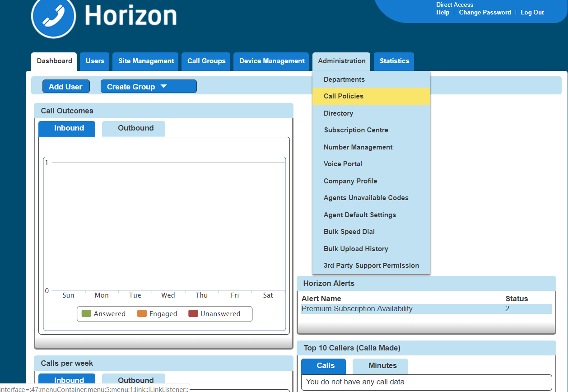The image size is (568, 392).
Task: Click the Administration menu tab
Action: coord(342,61)
